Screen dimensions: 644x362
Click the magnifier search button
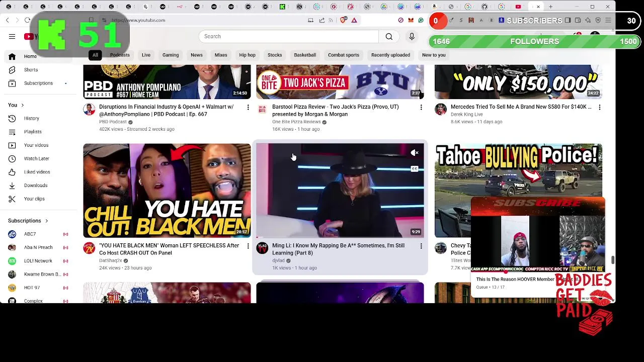tap(389, 36)
